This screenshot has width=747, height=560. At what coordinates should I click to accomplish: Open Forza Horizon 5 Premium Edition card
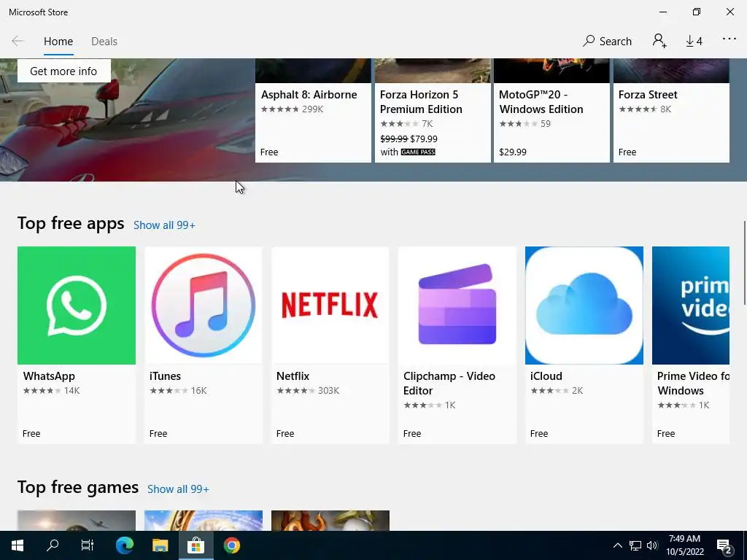(x=433, y=111)
